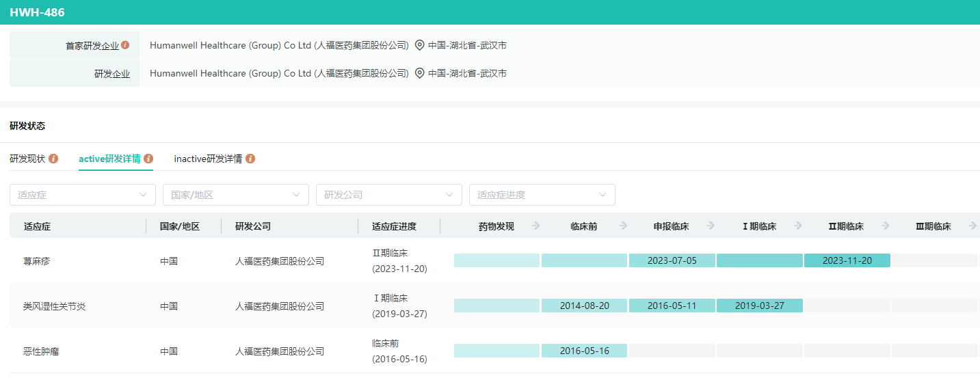Viewport: 980px width, 378px height.
Task: Click the 2023-11-20 Ⅱ期临床 progress bar for 荨麻疹
Action: point(847,260)
